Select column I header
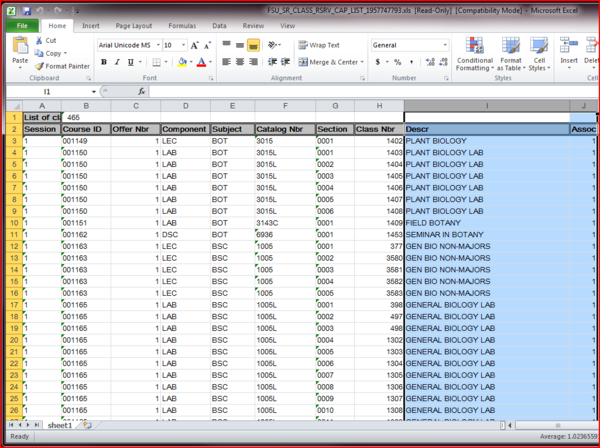The width and height of the screenshot is (600, 448). click(487, 106)
